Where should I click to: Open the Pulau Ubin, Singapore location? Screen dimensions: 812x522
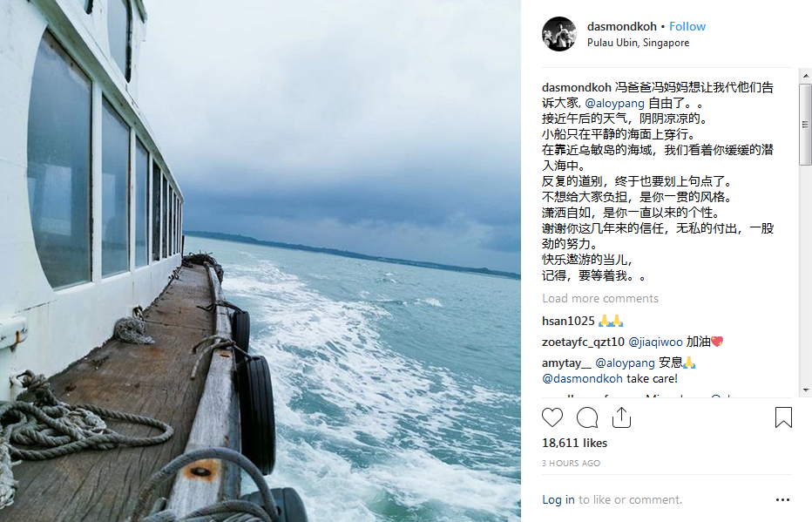[x=638, y=43]
